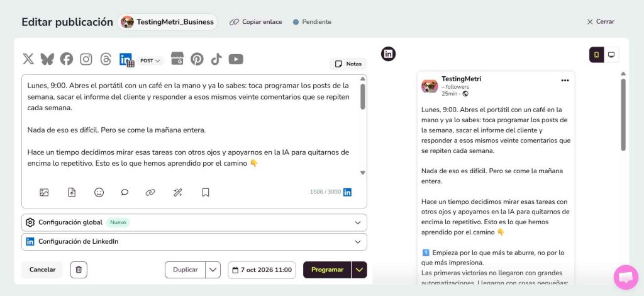
Task: Open the AI magic wand assistant
Action: 178,193
